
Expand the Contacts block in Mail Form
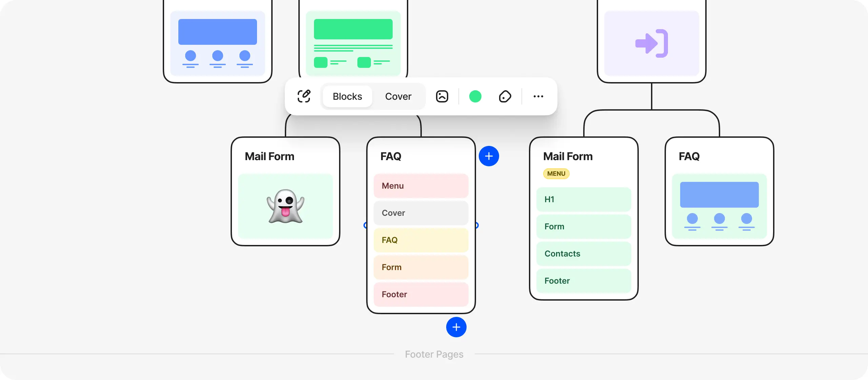(584, 254)
